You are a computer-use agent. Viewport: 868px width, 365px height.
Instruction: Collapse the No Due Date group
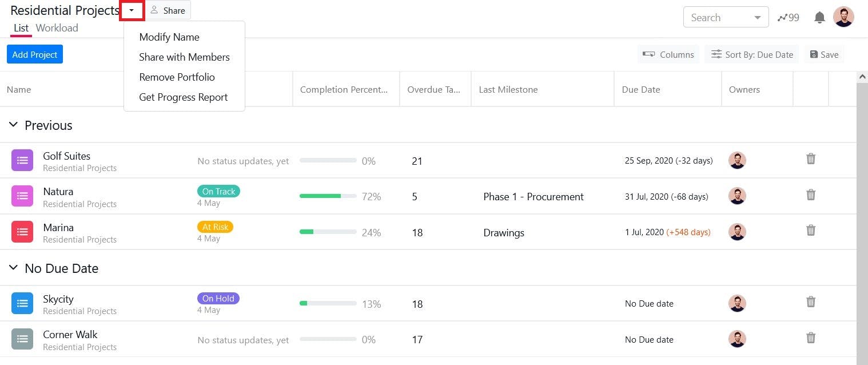click(x=13, y=268)
